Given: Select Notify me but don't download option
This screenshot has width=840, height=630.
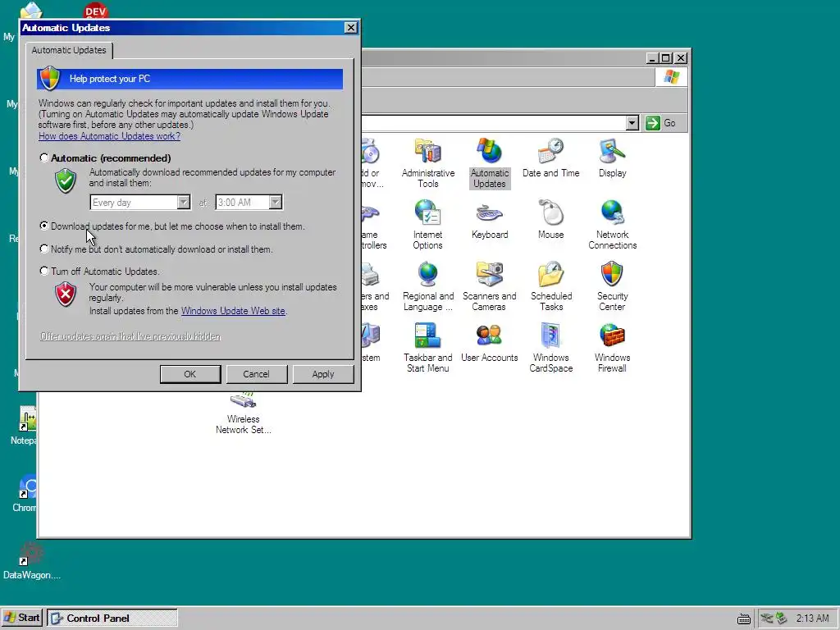Looking at the screenshot, I should (44, 249).
